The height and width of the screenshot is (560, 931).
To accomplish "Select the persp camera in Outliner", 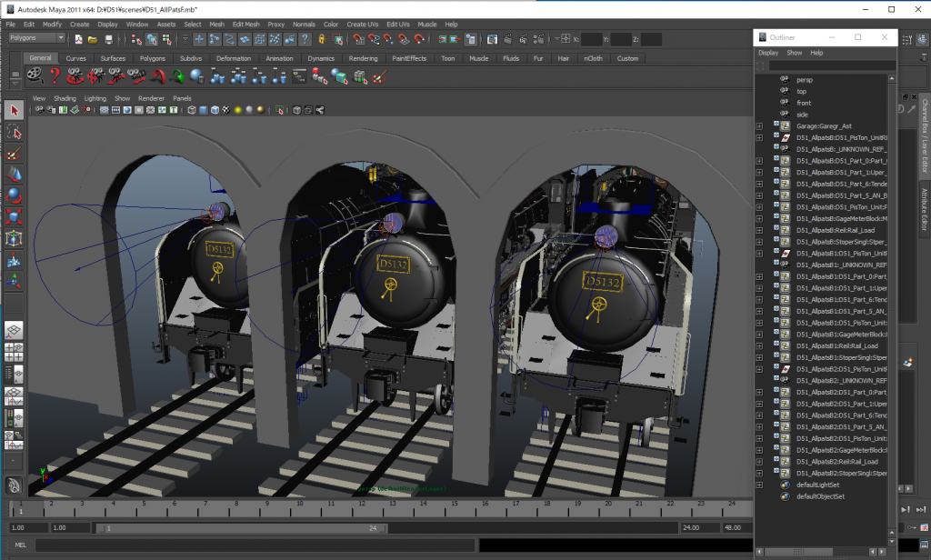I will [804, 80].
